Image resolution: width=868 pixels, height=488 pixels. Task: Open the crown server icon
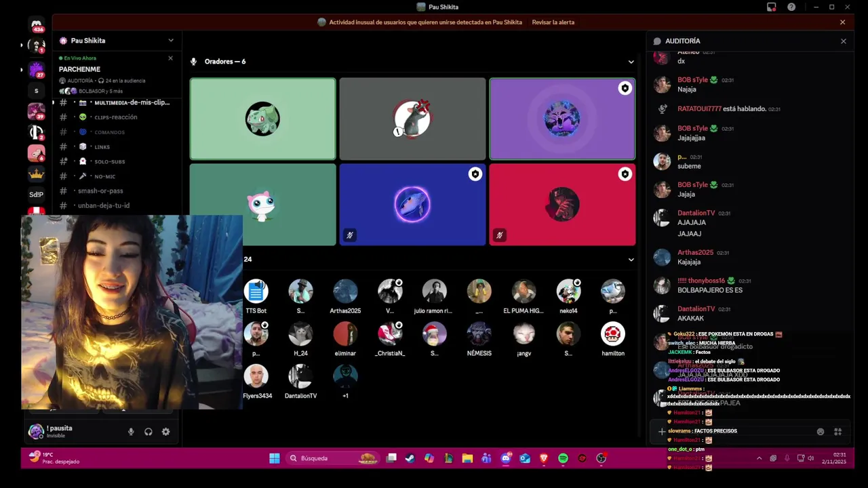tap(37, 174)
